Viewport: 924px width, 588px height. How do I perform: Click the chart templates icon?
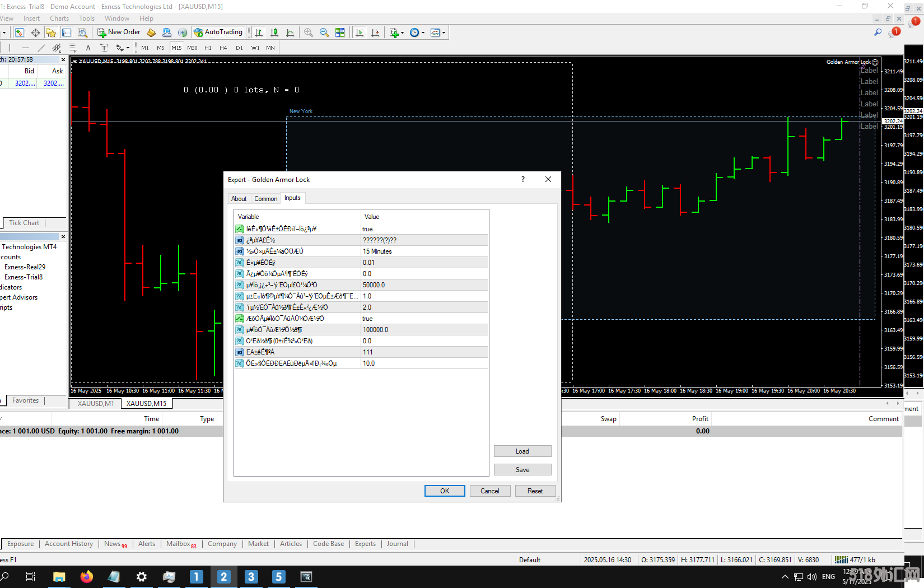(435, 32)
